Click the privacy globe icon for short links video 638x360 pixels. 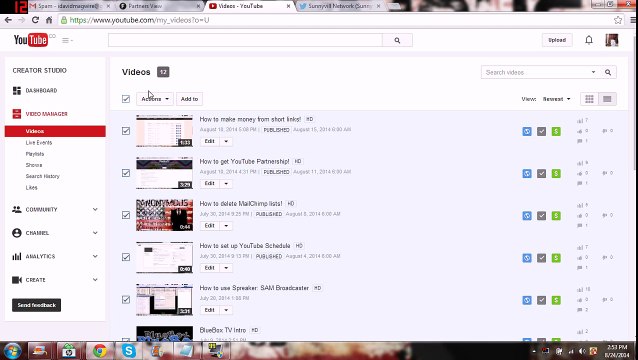pyautogui.click(x=527, y=131)
